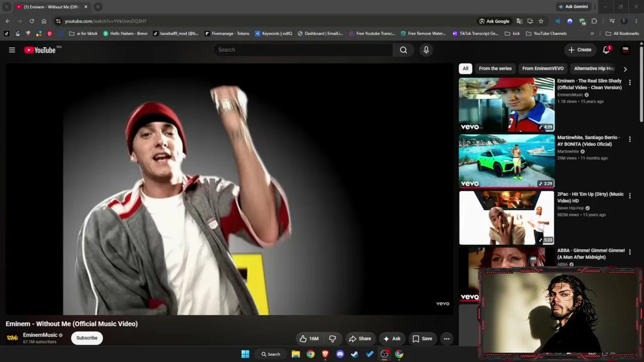Viewport: 644px width, 362px height.
Task: Open OBS Studio from the taskbar
Action: pos(384,354)
